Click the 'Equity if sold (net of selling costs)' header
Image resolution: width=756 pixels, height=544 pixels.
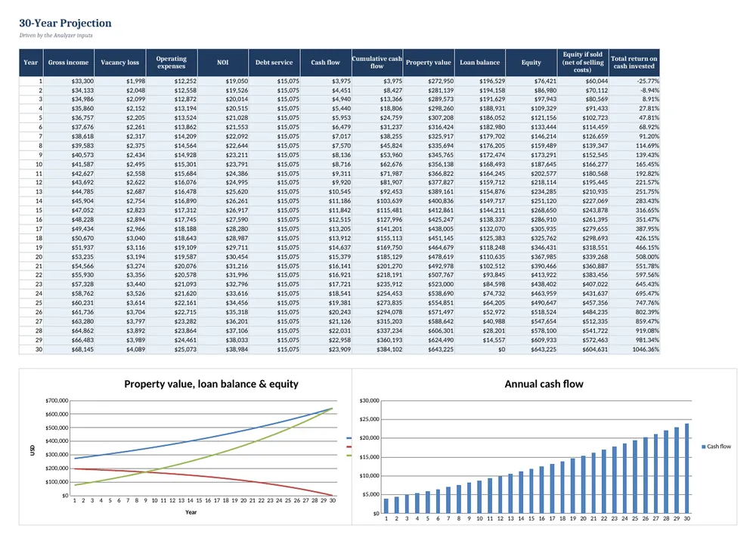(x=583, y=62)
